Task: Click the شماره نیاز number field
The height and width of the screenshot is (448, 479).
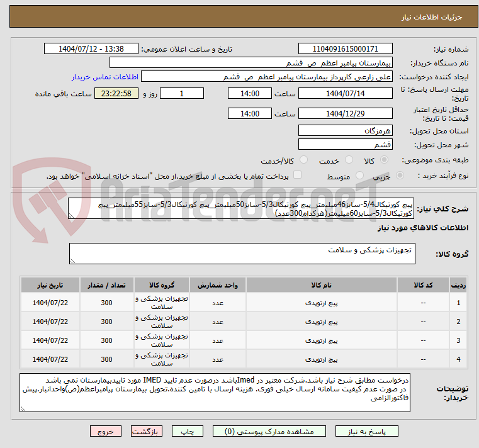Action: coord(346,49)
